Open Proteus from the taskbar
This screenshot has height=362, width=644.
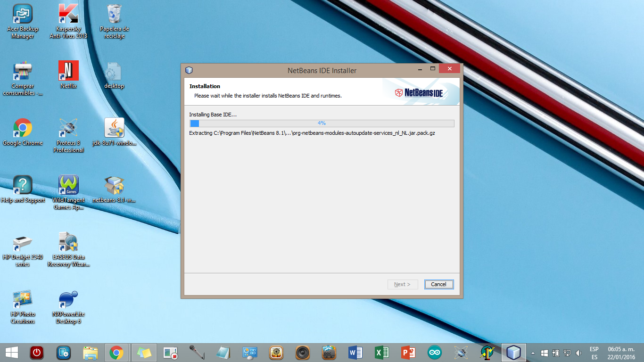pos(461,353)
